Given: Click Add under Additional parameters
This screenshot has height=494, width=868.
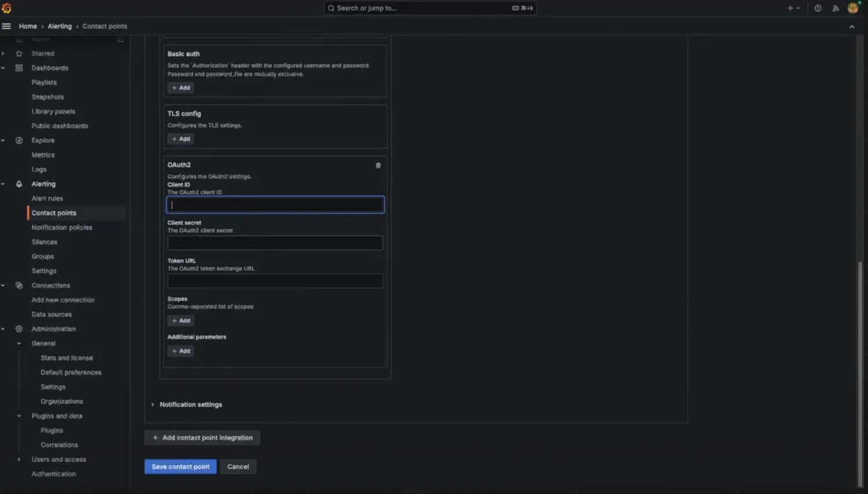Looking at the screenshot, I should (181, 351).
